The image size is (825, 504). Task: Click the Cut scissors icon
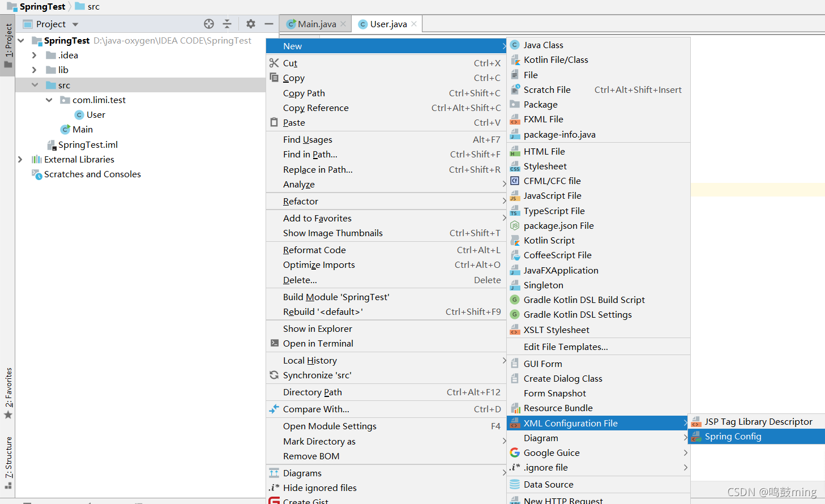click(274, 63)
